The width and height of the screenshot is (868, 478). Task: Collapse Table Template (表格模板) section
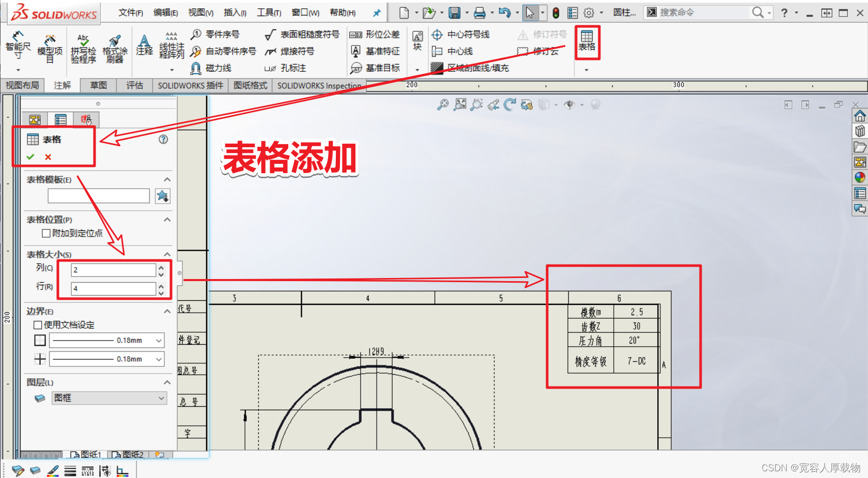[167, 179]
